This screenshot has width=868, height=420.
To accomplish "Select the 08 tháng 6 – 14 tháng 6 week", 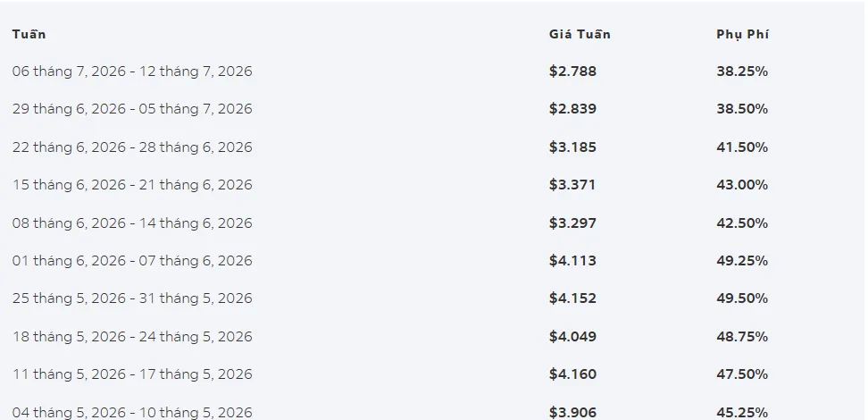I will click(x=132, y=223).
